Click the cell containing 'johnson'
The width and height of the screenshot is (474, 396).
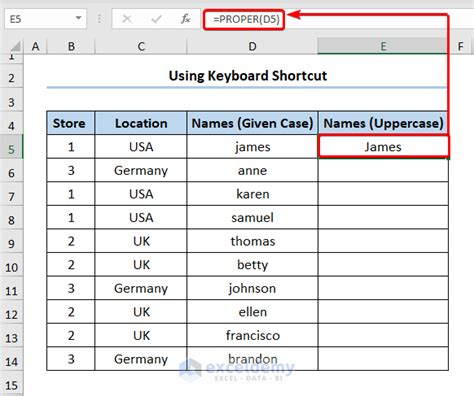[x=252, y=288]
